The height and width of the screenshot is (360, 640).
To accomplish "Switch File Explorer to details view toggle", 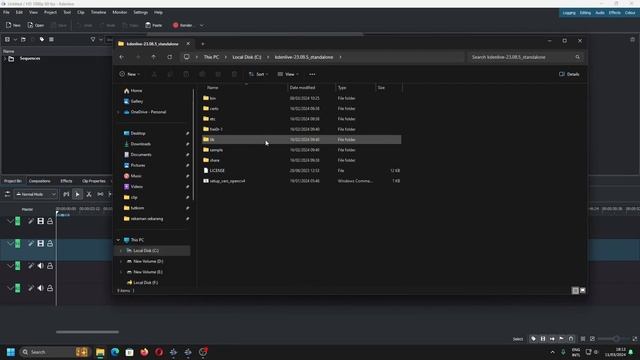I will click(575, 291).
